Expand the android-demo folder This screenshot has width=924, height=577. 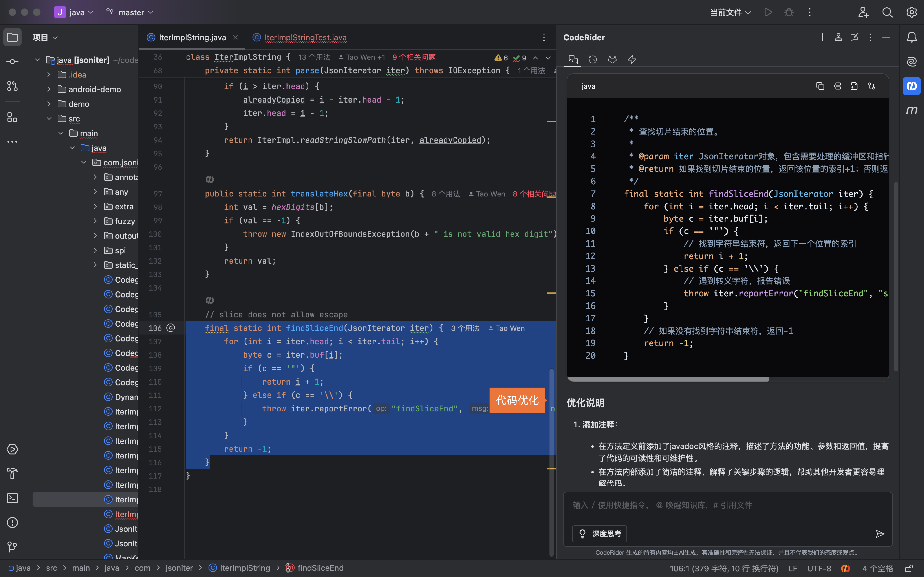pos(49,89)
